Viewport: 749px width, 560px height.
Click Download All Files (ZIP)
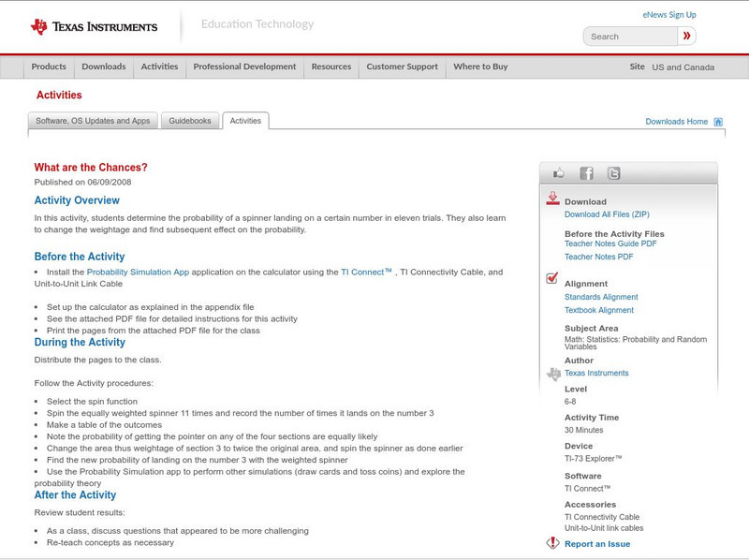[607, 214]
